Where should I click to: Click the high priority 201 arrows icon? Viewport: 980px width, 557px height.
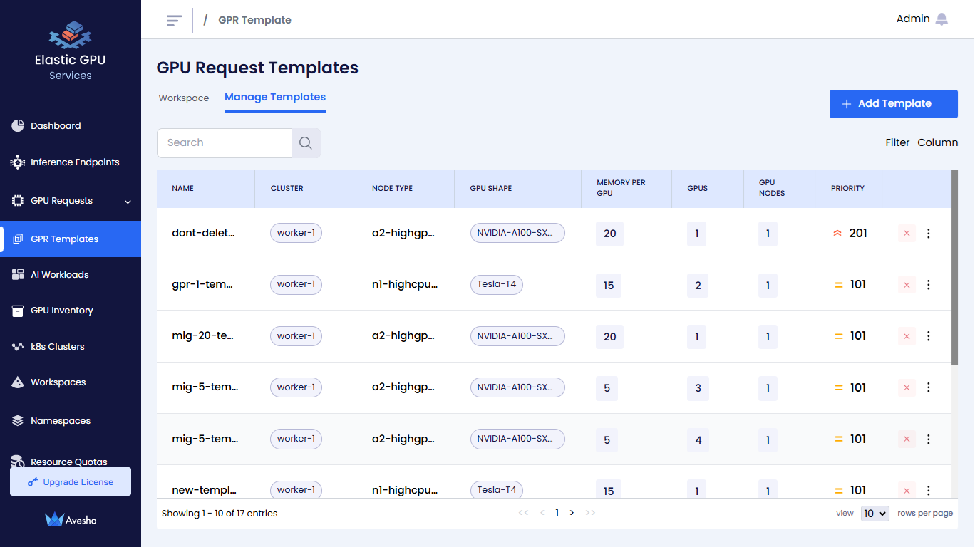(837, 233)
